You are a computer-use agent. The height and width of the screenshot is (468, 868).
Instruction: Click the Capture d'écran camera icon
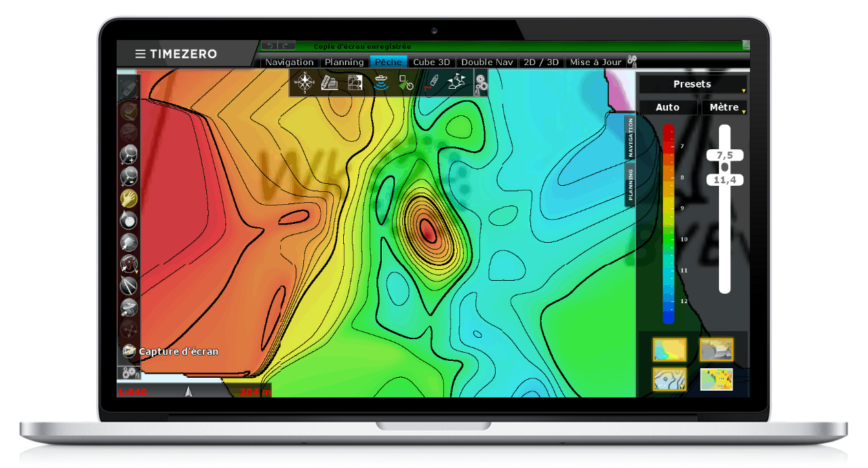129,351
